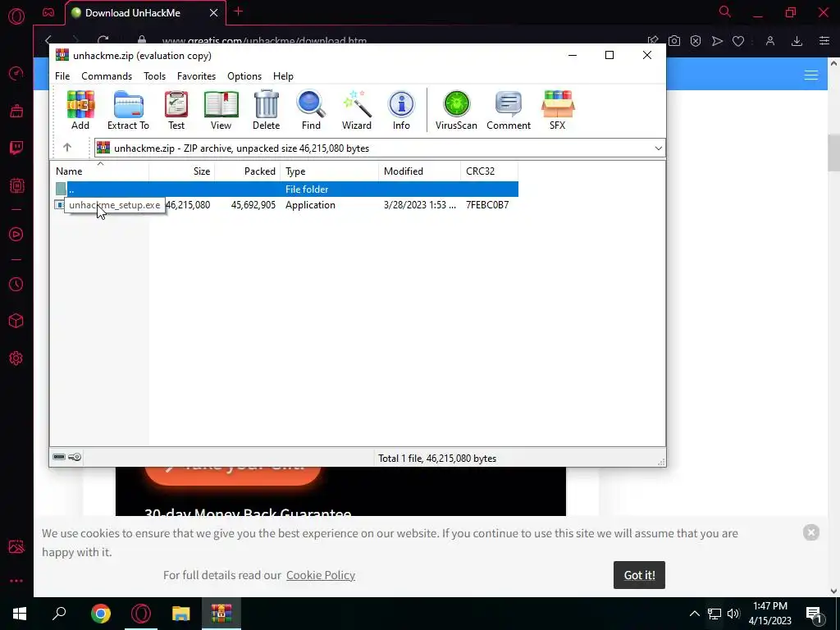Viewport: 840px width, 630px height.
Task: Open the player sidebar icon
Action: coord(16,234)
